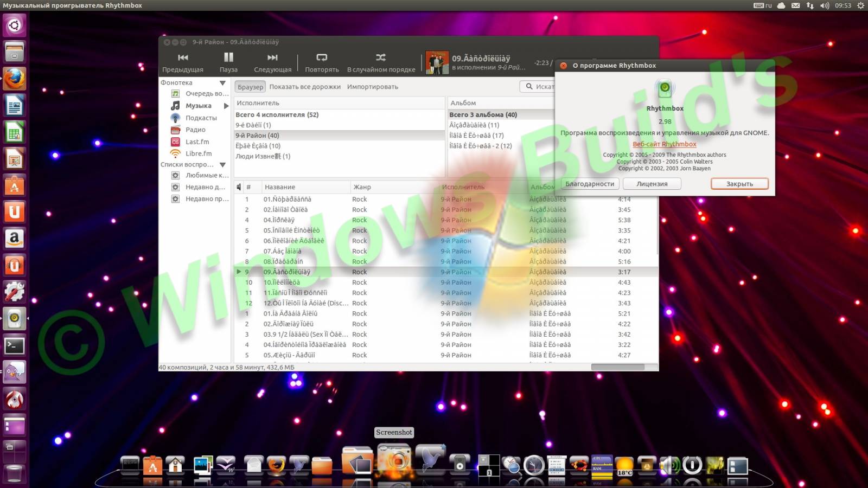Open keyboard layout ru indicator
The height and width of the screenshot is (488, 868).
pos(763,5)
